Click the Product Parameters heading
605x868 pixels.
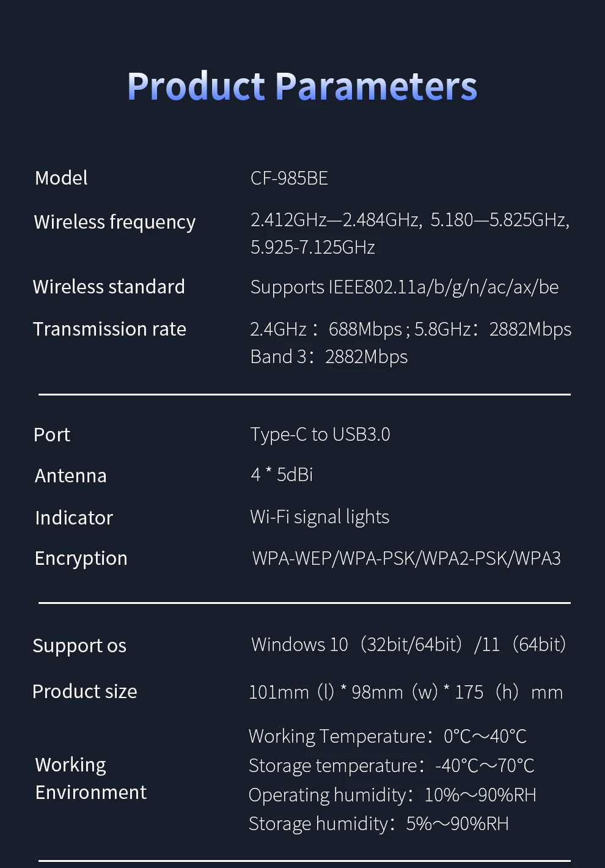click(302, 86)
